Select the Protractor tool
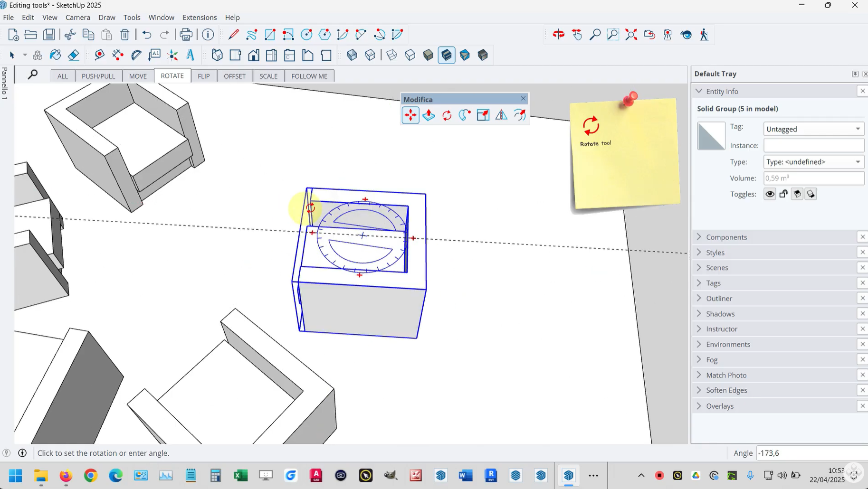The width and height of the screenshot is (868, 489). click(136, 55)
